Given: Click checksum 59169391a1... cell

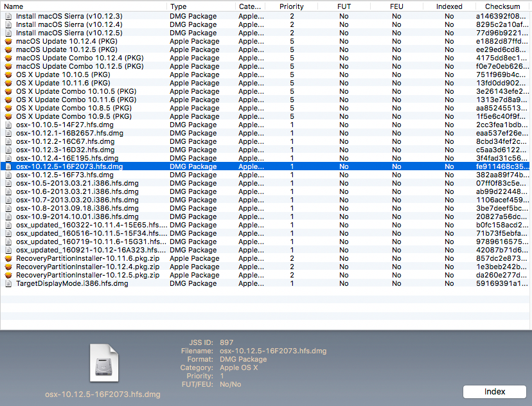Looking at the screenshot, I should click(x=502, y=283).
